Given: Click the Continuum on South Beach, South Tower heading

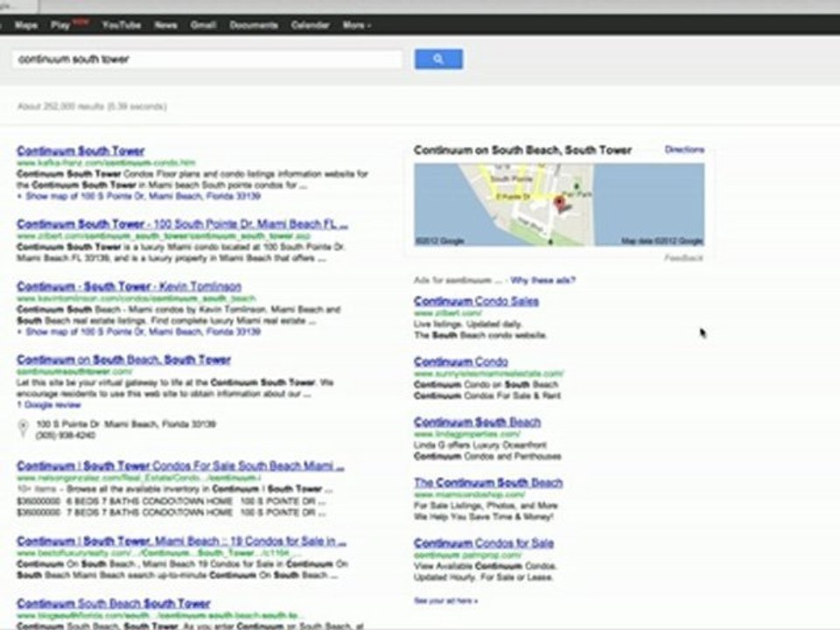Looking at the screenshot, I should (x=523, y=150).
